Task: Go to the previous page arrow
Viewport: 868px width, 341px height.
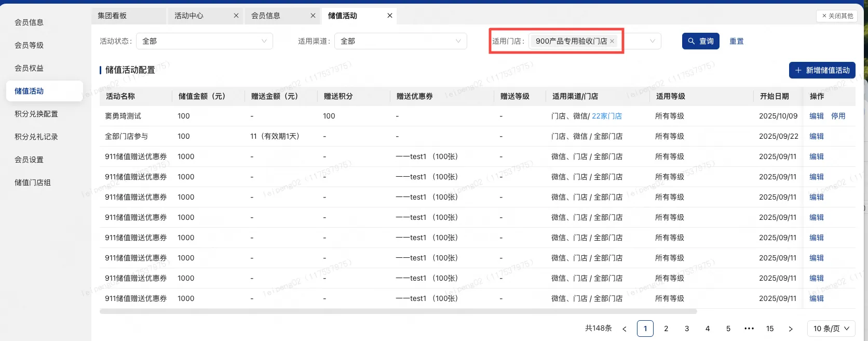Action: (625, 329)
